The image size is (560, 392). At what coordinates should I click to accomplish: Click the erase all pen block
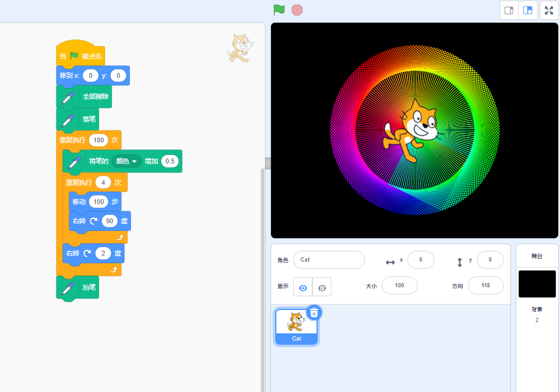pos(84,96)
